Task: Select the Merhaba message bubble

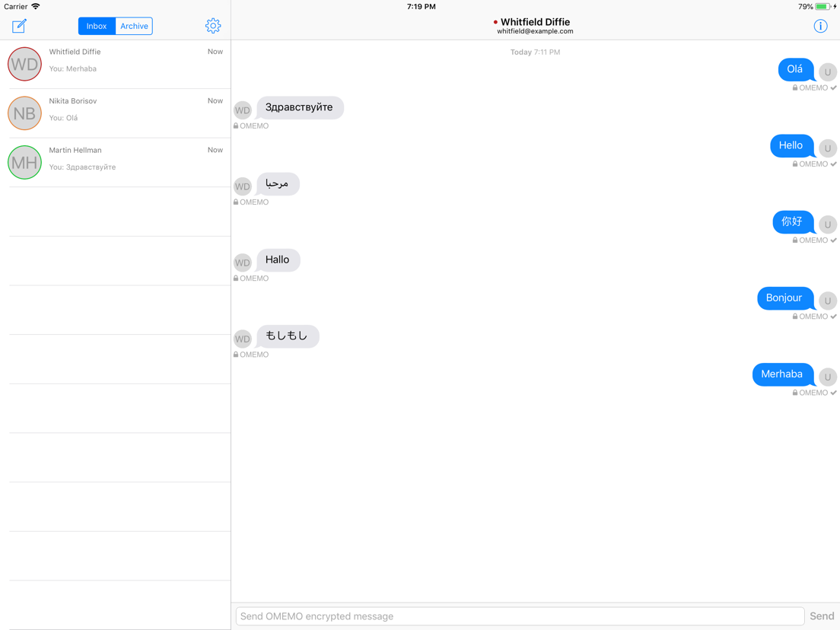Action: click(x=783, y=374)
